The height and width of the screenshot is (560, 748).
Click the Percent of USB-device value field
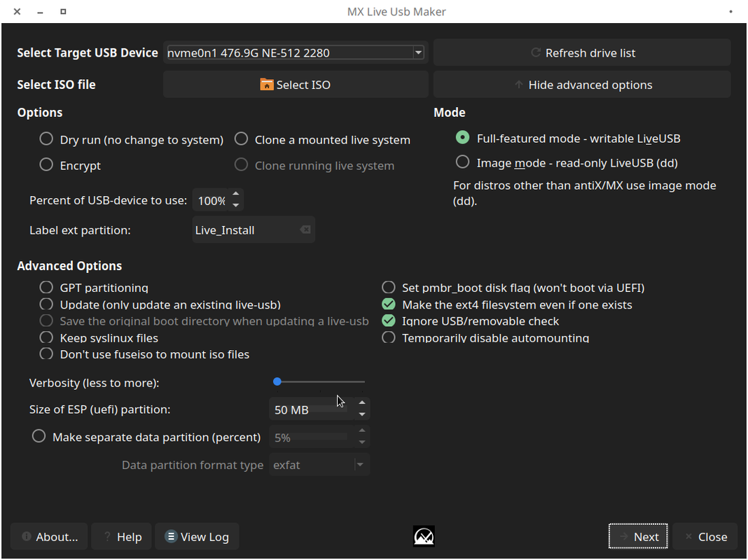212,200
